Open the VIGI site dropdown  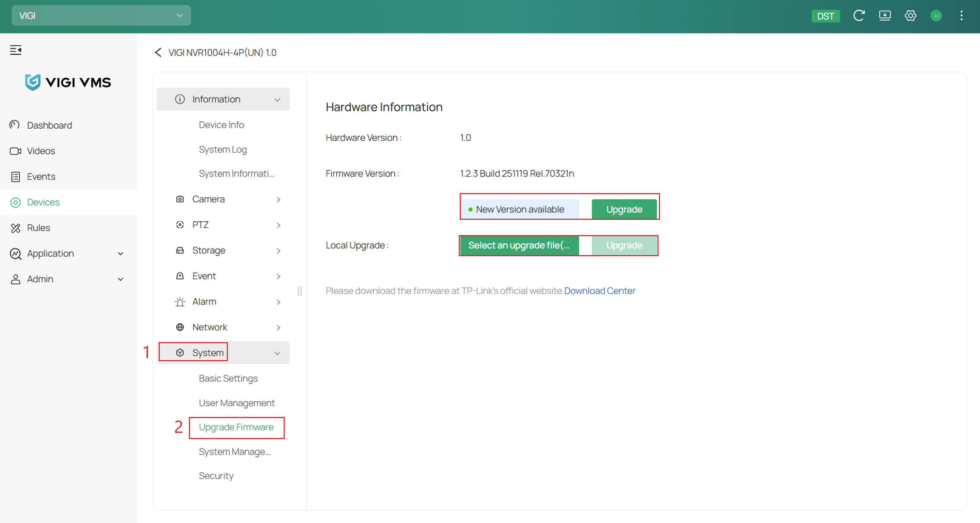click(x=101, y=16)
